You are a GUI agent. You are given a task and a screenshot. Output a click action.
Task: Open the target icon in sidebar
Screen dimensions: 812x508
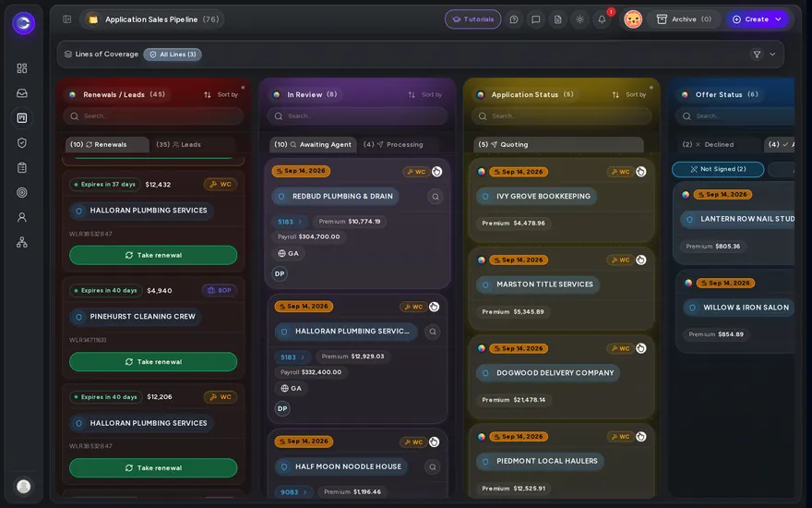(22, 192)
